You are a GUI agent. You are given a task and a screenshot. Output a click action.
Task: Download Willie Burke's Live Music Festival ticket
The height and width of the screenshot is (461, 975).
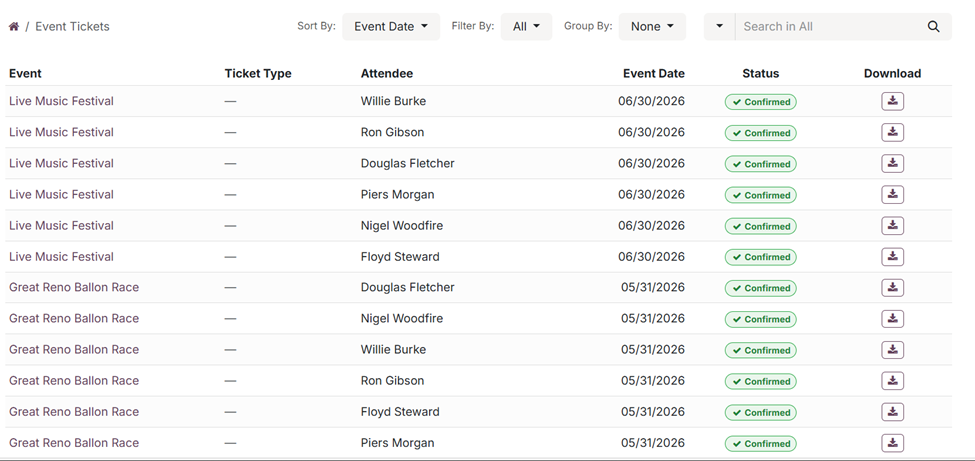tap(893, 101)
